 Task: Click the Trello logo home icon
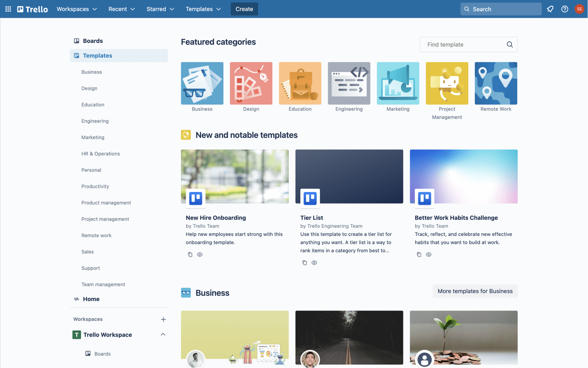tap(33, 9)
